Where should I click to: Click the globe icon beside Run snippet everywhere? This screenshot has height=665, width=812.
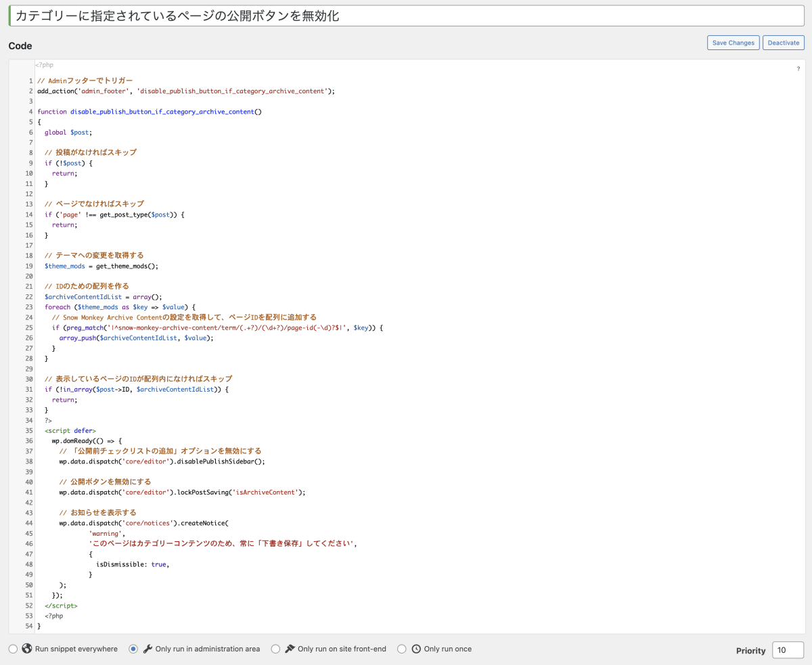(x=27, y=649)
